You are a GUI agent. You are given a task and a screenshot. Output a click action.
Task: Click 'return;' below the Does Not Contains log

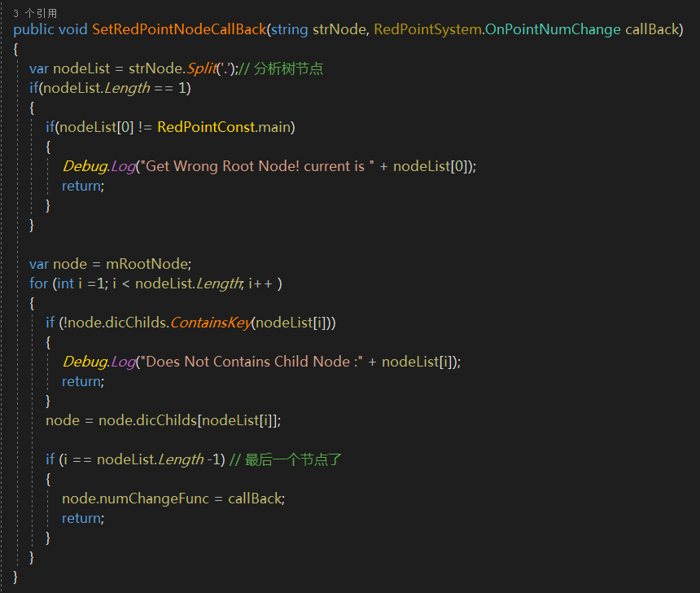coord(83,381)
